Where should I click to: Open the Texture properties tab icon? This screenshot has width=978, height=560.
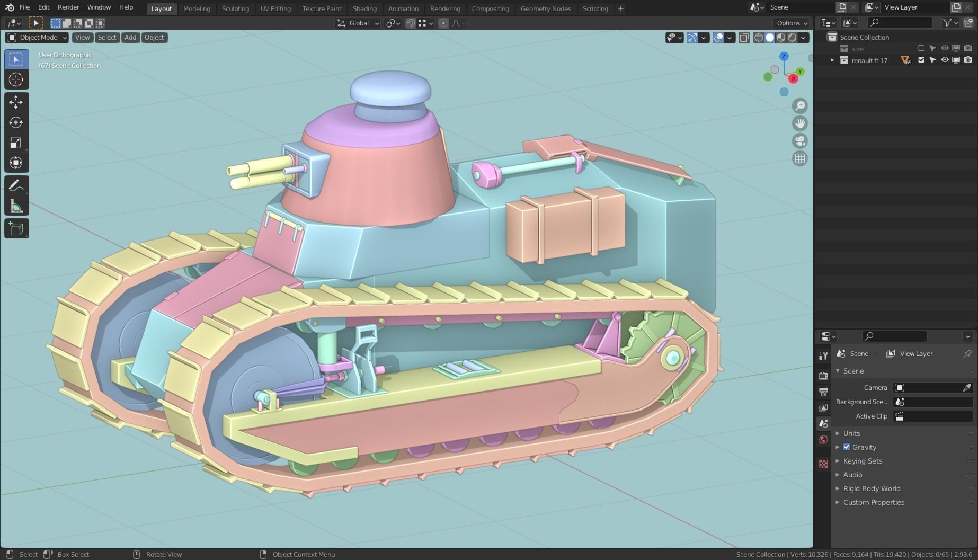(823, 464)
